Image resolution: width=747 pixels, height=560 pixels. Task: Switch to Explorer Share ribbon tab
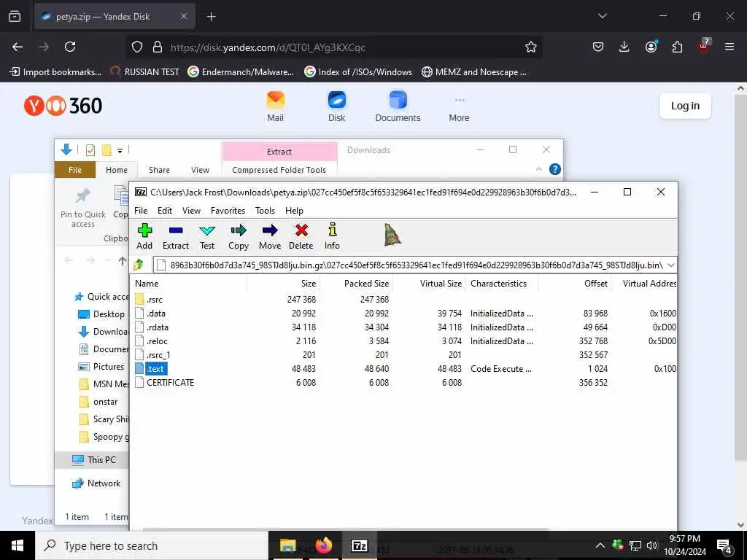click(159, 169)
